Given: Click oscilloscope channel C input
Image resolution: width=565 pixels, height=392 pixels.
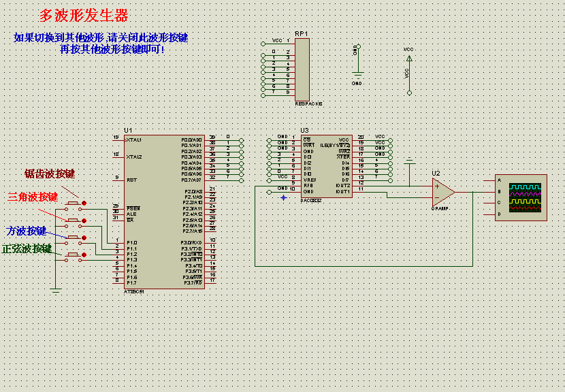Looking at the screenshot, I should (x=499, y=203).
